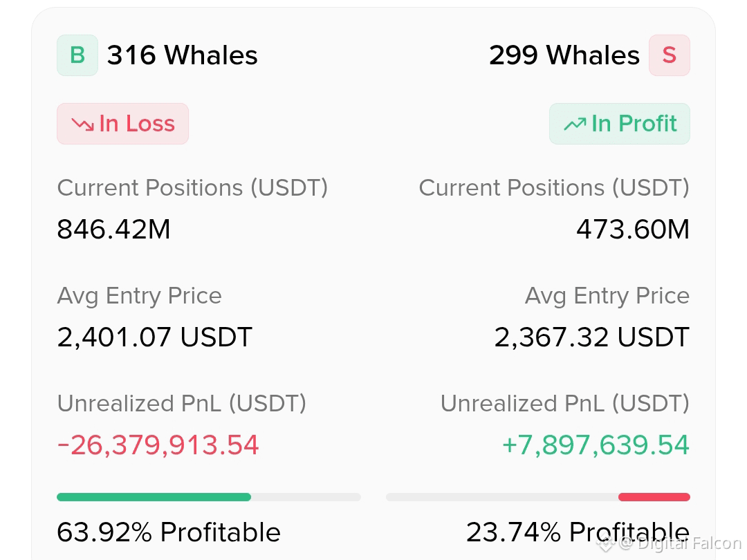Image resolution: width=747 pixels, height=560 pixels.
Task: Select the 846.42M positions value
Action: (x=113, y=230)
